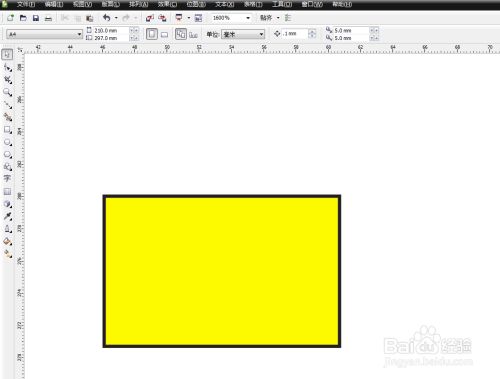This screenshot has width=500, height=379.
Task: Open snap options icon beside 贴齐
Action: click(288, 18)
